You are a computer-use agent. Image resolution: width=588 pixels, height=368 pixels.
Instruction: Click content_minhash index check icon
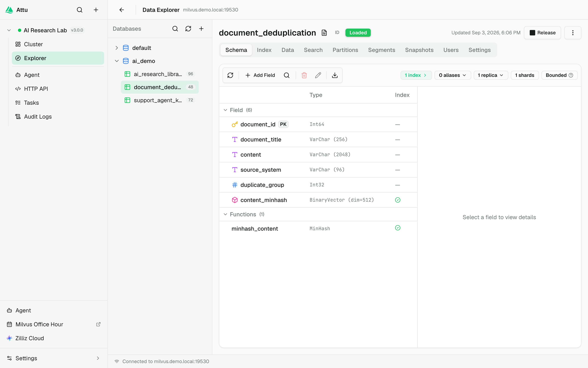coord(398,200)
